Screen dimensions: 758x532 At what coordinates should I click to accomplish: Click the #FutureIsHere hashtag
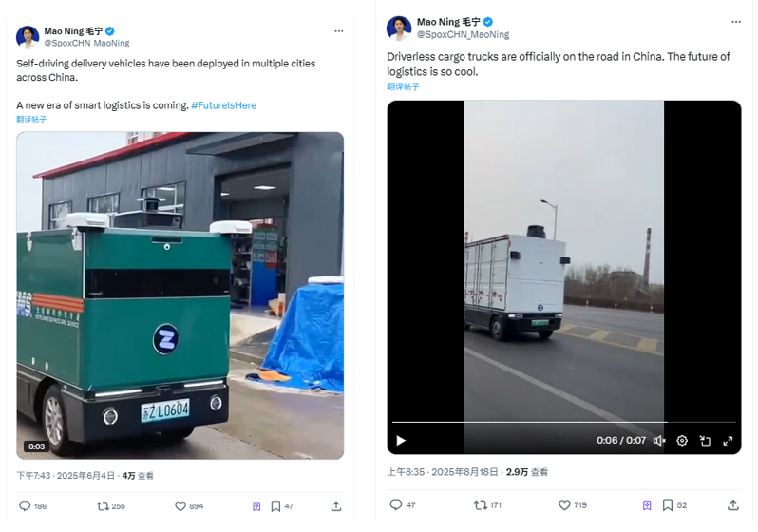coord(223,105)
